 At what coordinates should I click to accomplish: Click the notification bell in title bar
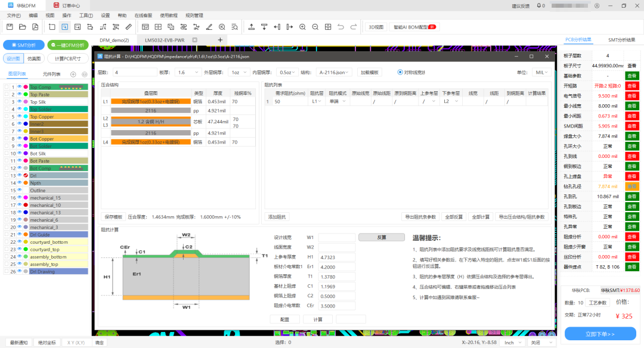539,6
